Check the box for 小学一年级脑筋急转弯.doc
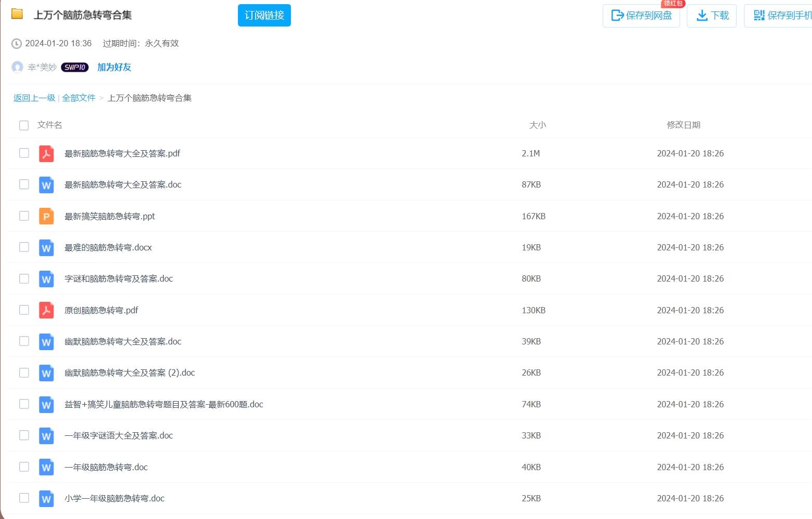Screen dimensions: 812x519 24,498
